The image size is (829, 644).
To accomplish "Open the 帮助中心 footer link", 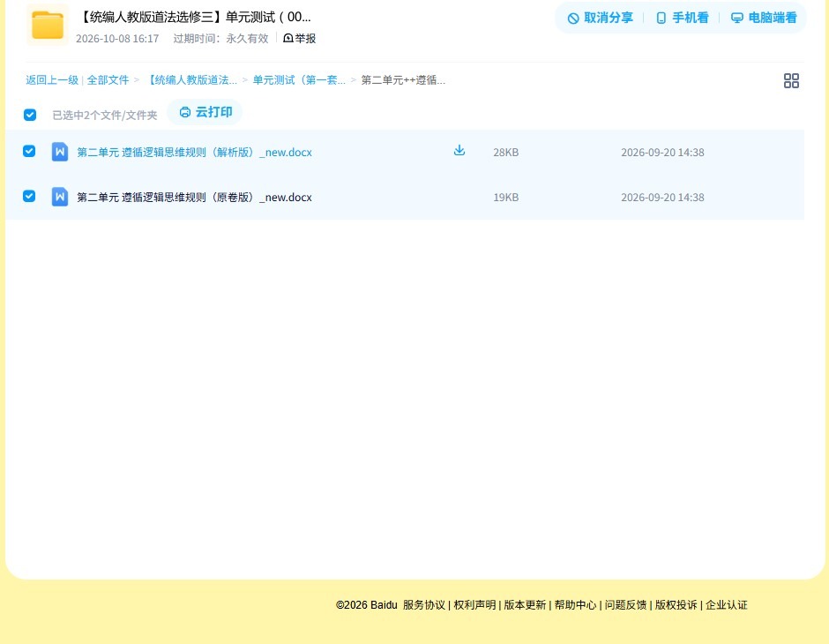I will pyautogui.click(x=575, y=605).
